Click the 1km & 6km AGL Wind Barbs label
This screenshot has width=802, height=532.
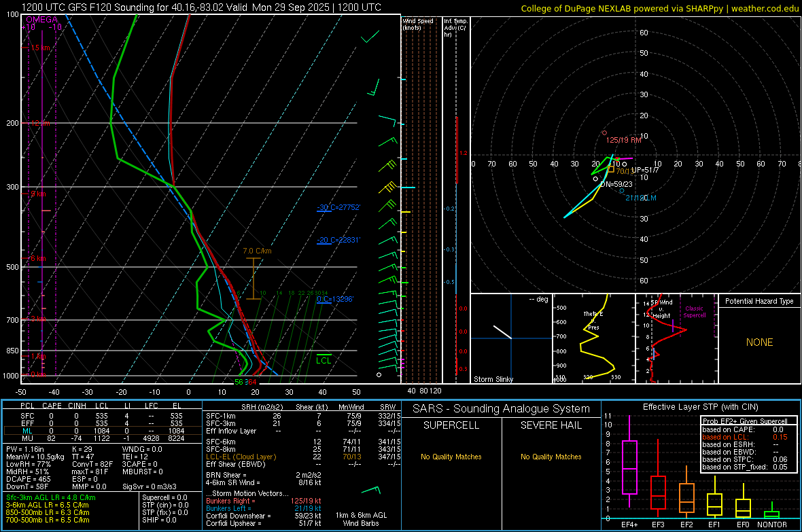pos(361,518)
